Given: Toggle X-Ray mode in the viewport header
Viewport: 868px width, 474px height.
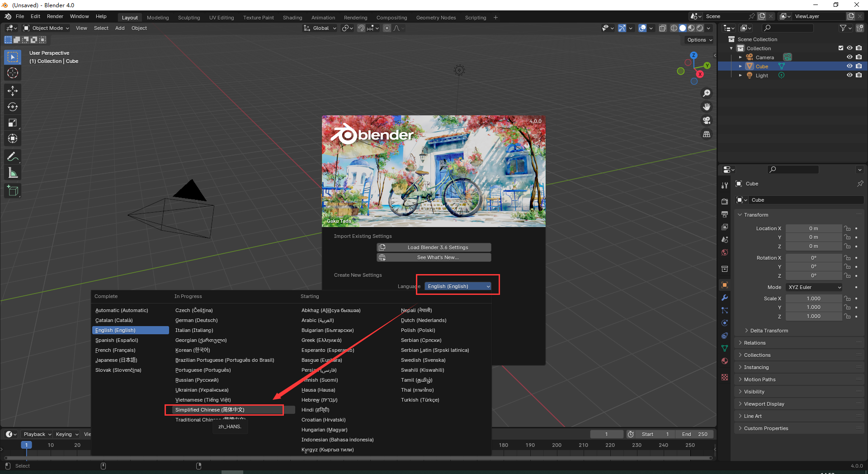Looking at the screenshot, I should point(663,28).
